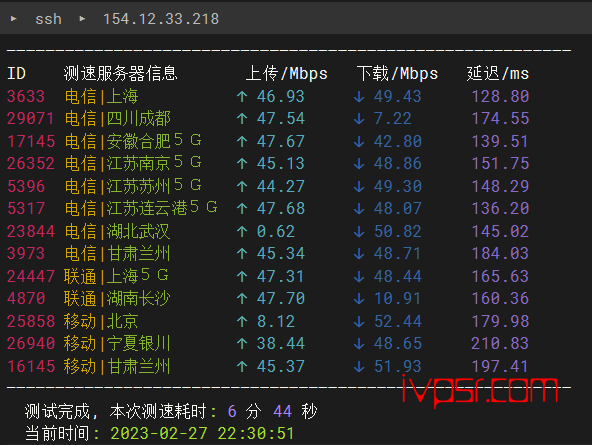Click upload value 45.13
Image resolution: width=592 pixels, height=445 pixels.
pos(281,163)
